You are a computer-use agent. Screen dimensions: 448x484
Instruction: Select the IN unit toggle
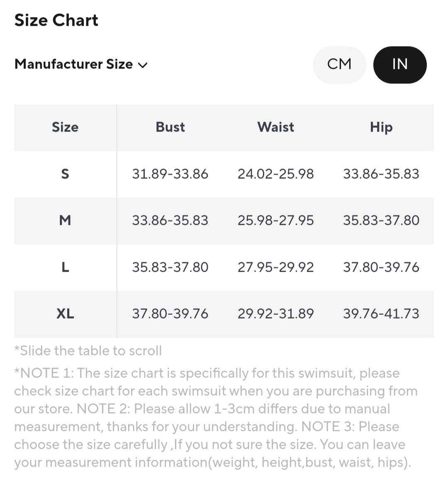tap(400, 65)
